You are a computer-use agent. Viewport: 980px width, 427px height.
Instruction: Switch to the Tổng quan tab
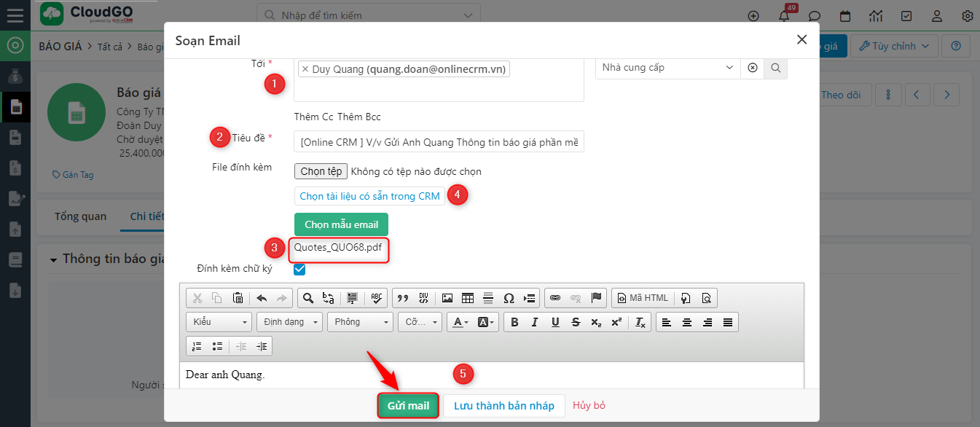coord(80,216)
